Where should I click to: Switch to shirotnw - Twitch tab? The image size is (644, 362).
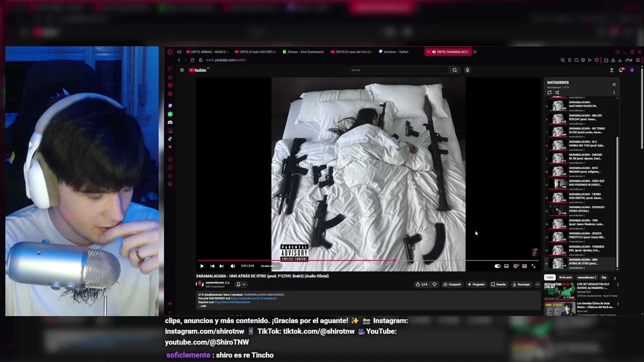point(394,52)
